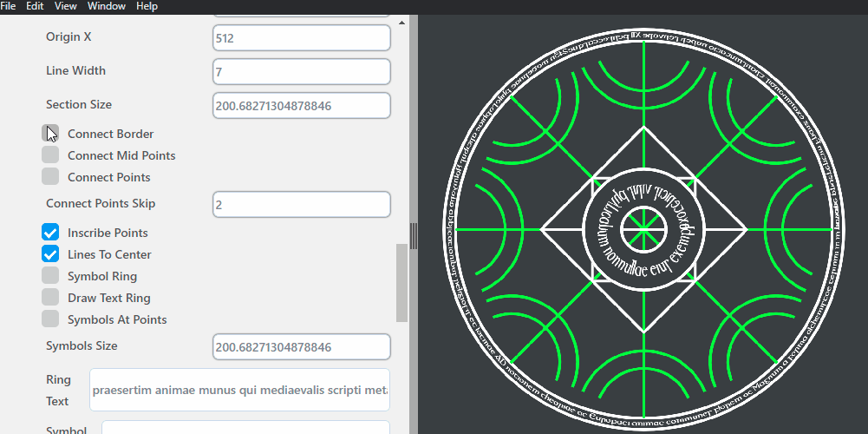Open the Help menu
The height and width of the screenshot is (434, 868).
[x=147, y=6]
